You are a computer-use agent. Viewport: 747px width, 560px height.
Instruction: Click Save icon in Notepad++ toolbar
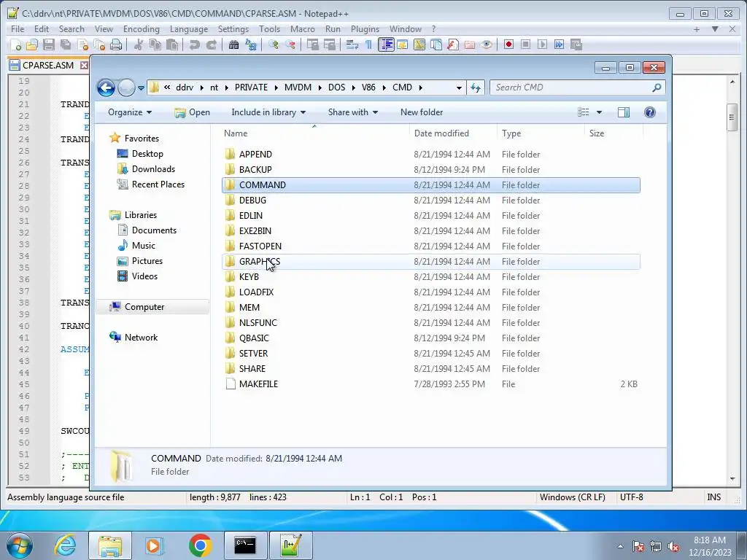pyautogui.click(x=49, y=44)
